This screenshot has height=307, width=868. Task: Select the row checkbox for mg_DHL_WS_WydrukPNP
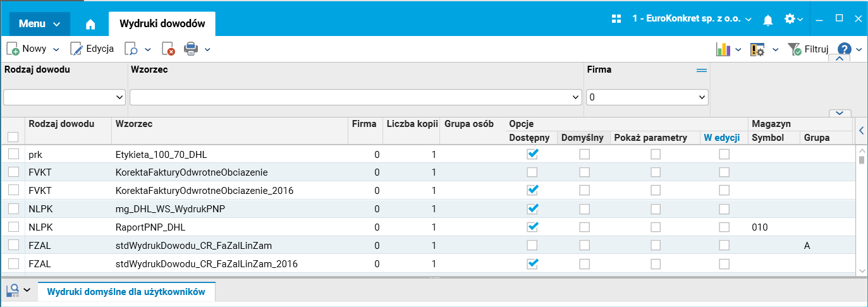[13, 208]
